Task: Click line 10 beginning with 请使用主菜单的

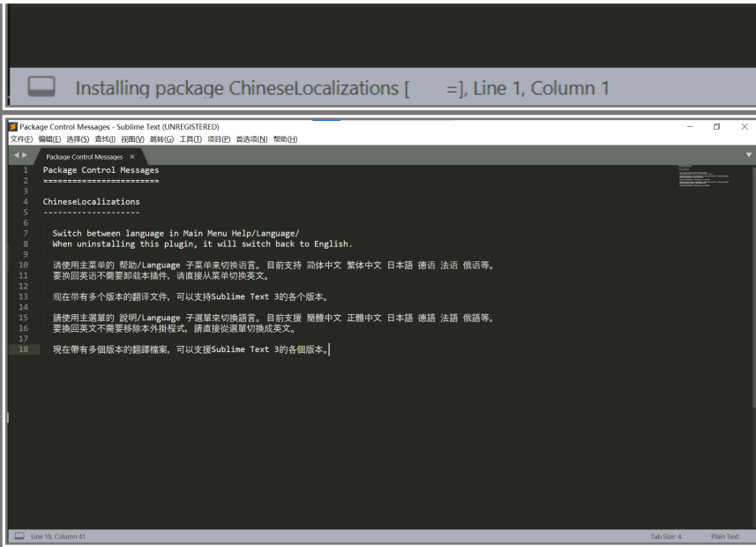Action: [273, 265]
